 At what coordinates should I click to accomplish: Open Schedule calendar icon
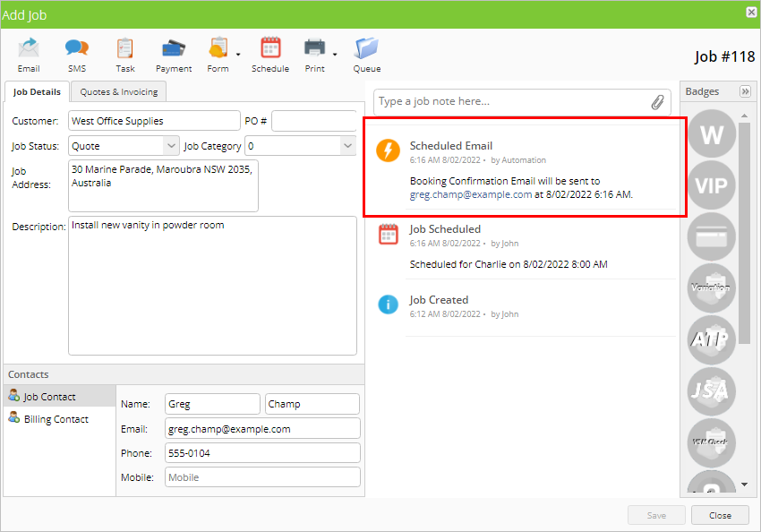(x=270, y=55)
